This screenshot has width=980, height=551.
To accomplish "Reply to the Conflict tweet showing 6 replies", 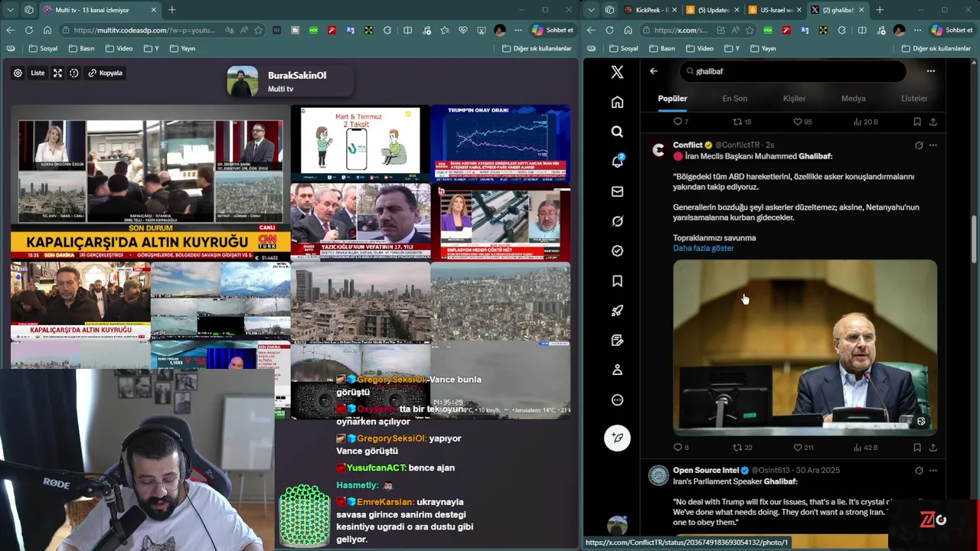I will 681,448.
